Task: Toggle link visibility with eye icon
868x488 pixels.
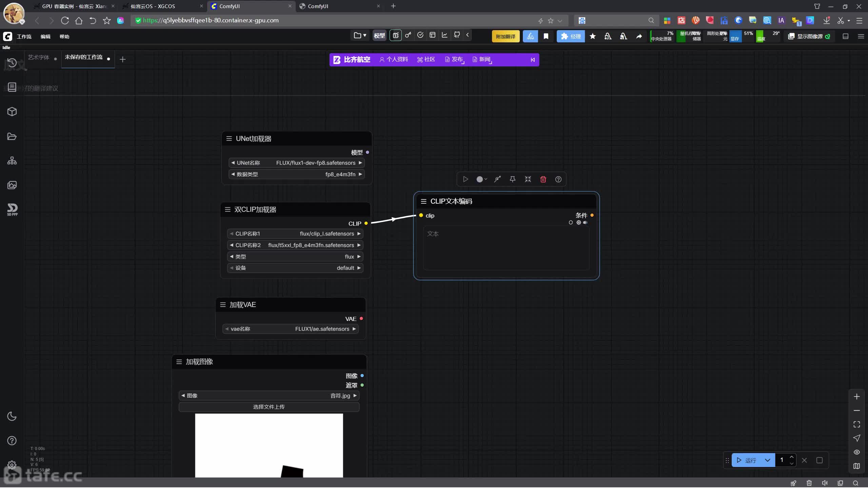Action: pos(857,452)
